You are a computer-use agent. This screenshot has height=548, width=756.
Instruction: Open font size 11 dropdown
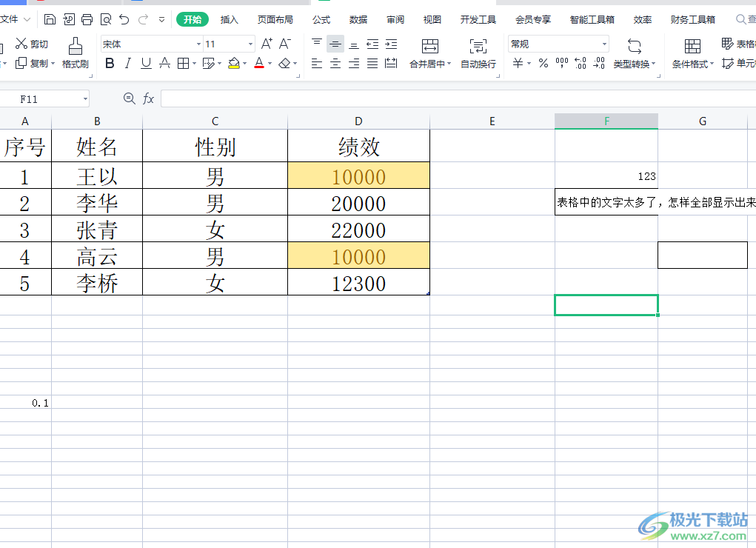pos(250,44)
